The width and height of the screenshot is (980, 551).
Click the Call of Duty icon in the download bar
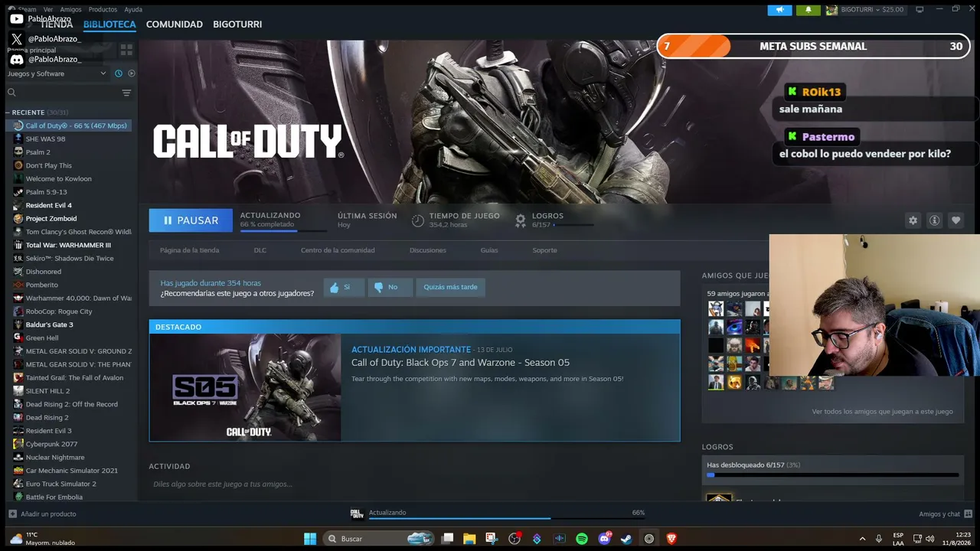pyautogui.click(x=357, y=514)
